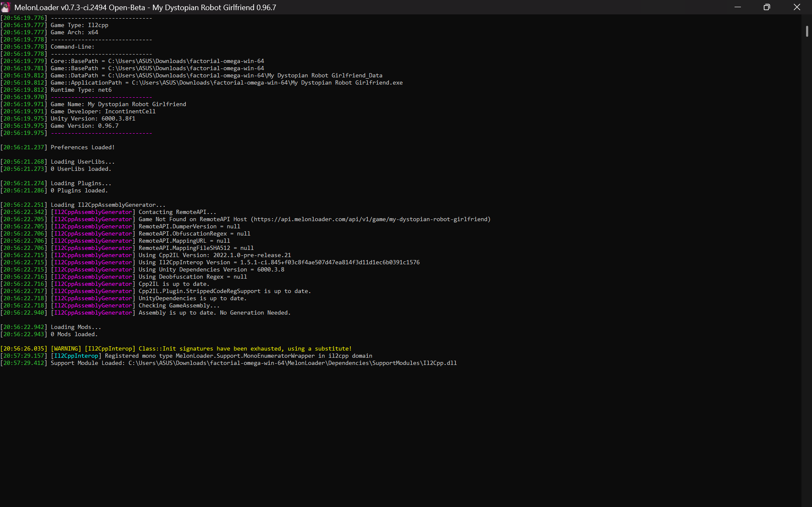Click the "Runtime Type: net6" line
812x507 pixels.
(x=56, y=90)
